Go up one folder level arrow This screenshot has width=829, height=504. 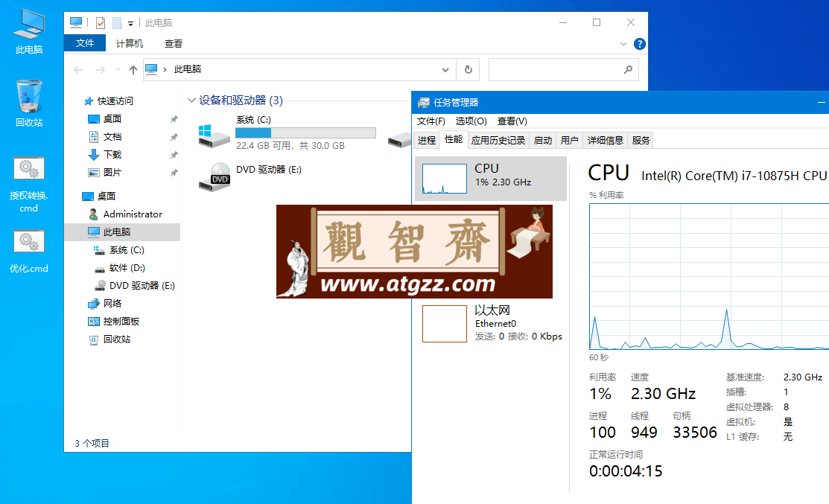(x=133, y=69)
